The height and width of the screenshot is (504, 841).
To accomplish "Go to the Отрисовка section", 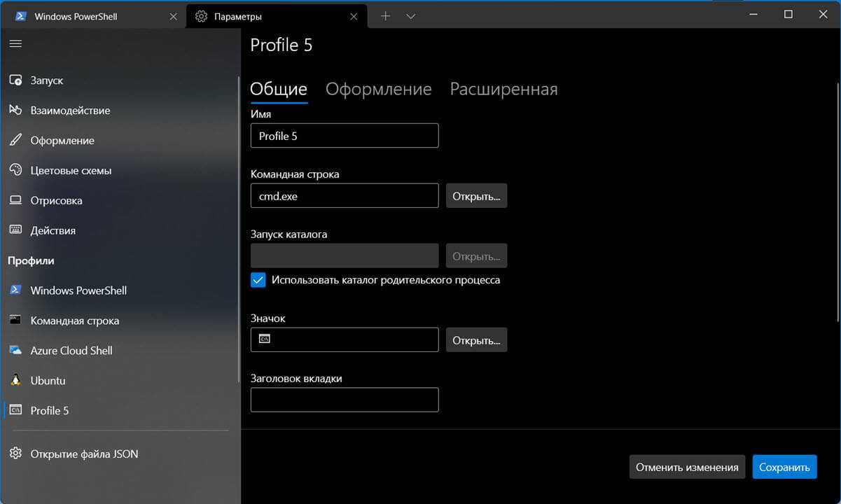I will (x=56, y=200).
